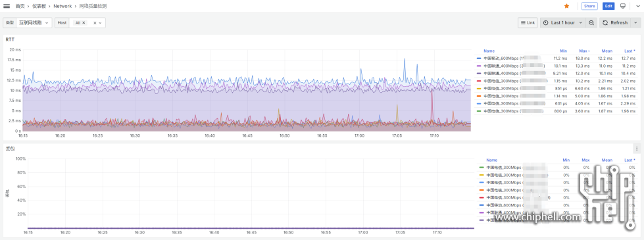
Task: Toggle RTT 中国电信_300Mbps series with 5.00 ms max
Action: coord(514,95)
